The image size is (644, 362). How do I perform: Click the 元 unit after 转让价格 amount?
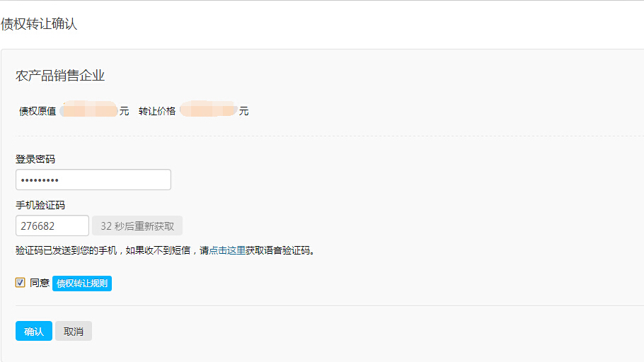click(x=244, y=111)
